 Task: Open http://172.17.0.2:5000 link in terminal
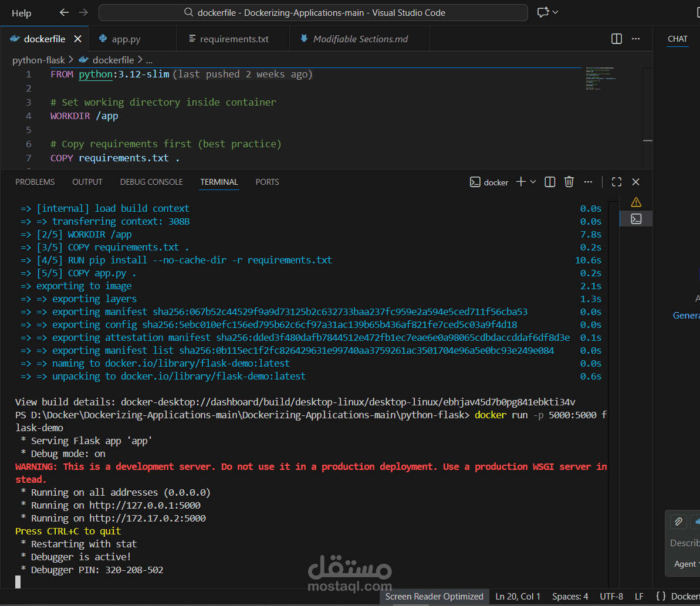click(147, 518)
